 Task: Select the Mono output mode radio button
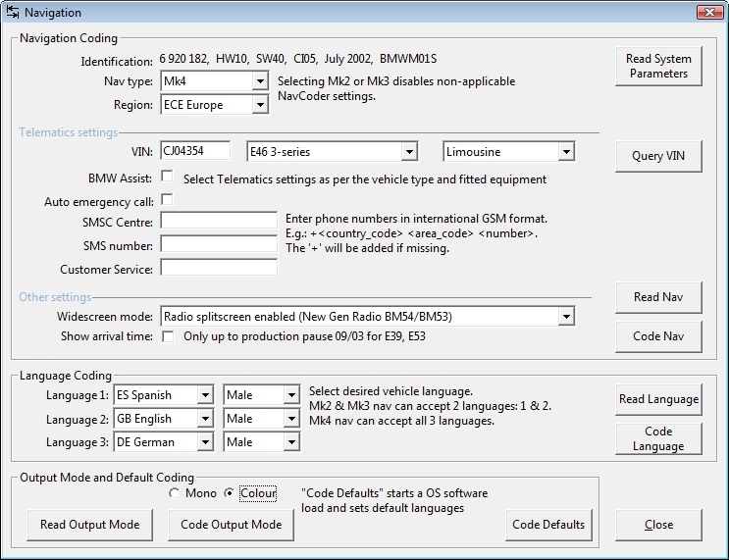(x=175, y=493)
